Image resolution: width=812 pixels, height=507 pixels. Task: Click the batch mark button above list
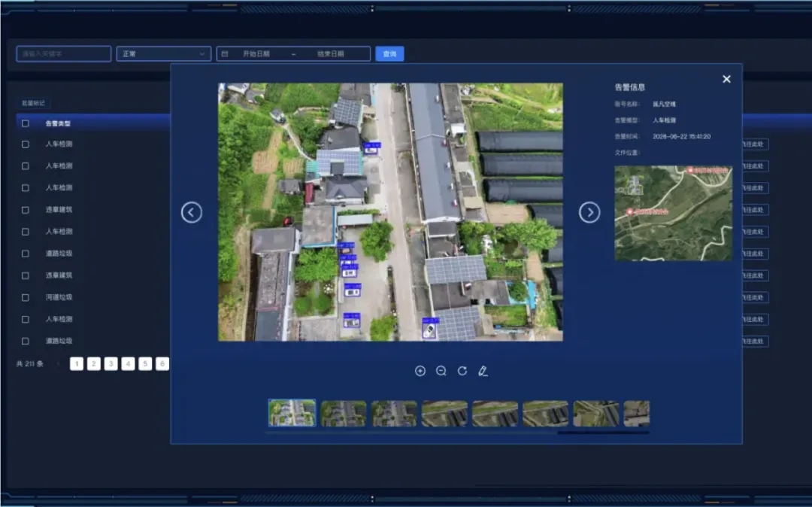[x=33, y=103]
